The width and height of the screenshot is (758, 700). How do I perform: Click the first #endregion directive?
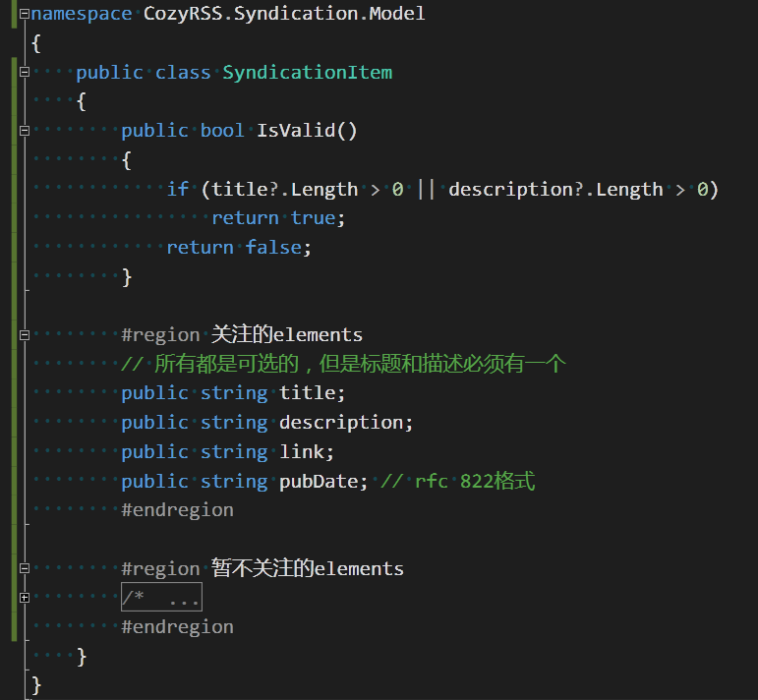(x=177, y=510)
